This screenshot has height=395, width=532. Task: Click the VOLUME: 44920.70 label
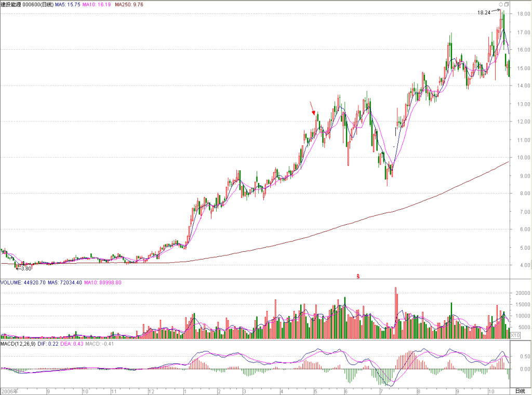(x=23, y=282)
